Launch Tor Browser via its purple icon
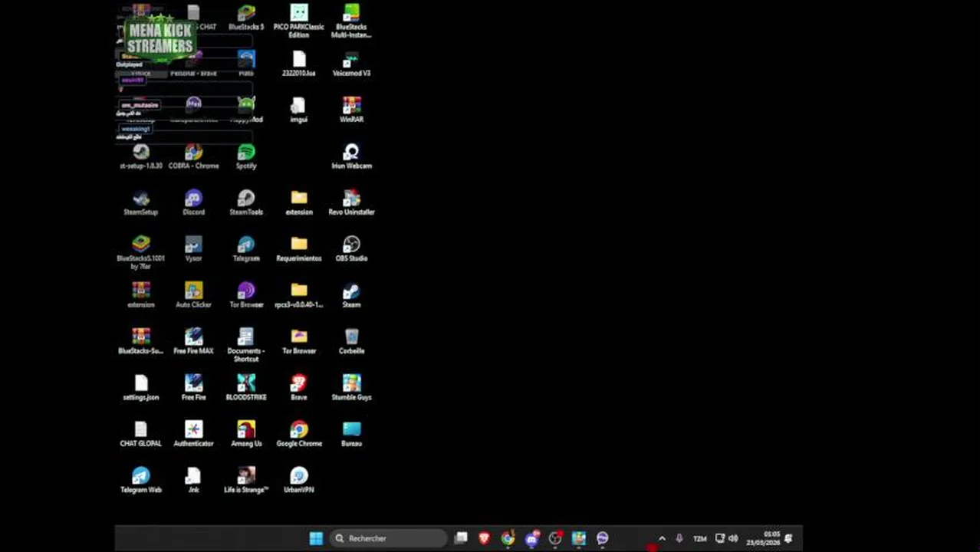 click(x=246, y=295)
